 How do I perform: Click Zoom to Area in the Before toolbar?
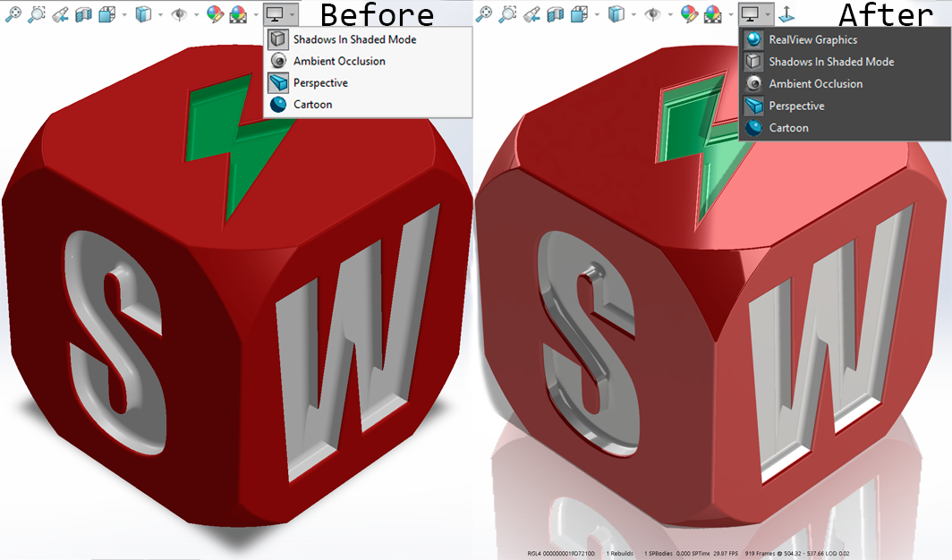37,14
